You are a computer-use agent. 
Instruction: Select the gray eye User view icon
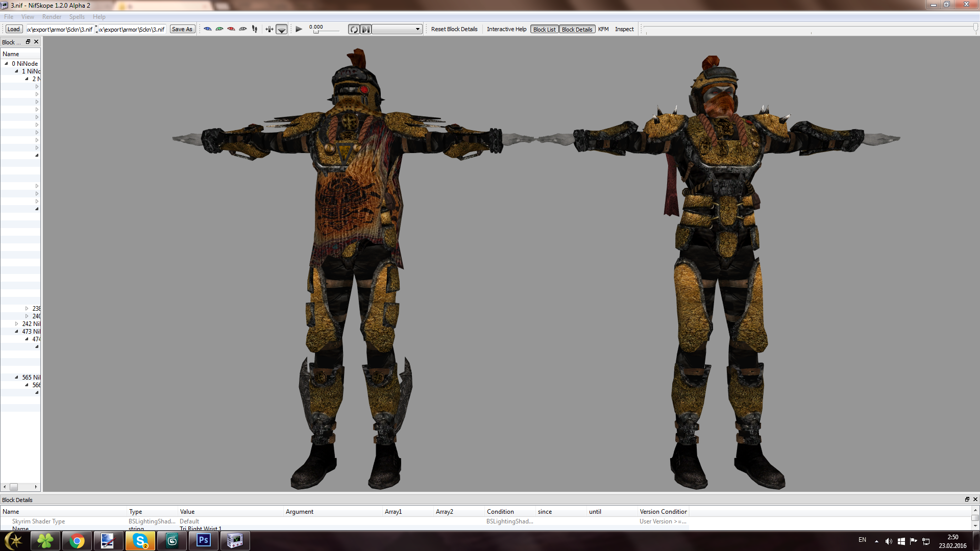pyautogui.click(x=243, y=29)
